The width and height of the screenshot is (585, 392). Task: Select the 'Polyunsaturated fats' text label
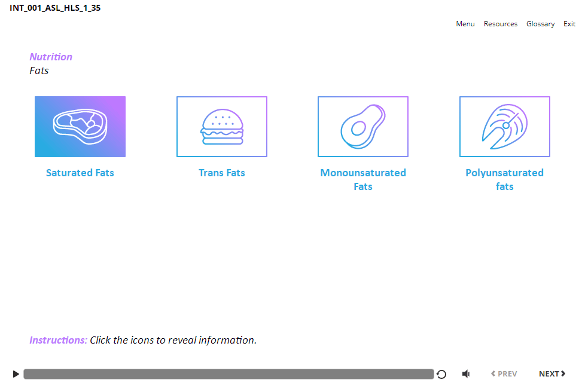click(x=504, y=179)
